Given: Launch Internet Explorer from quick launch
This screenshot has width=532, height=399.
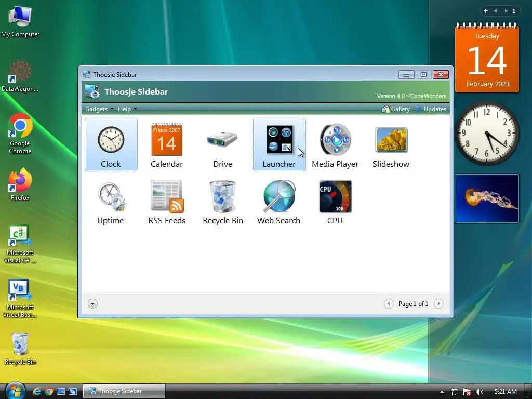Looking at the screenshot, I should (x=37, y=392).
